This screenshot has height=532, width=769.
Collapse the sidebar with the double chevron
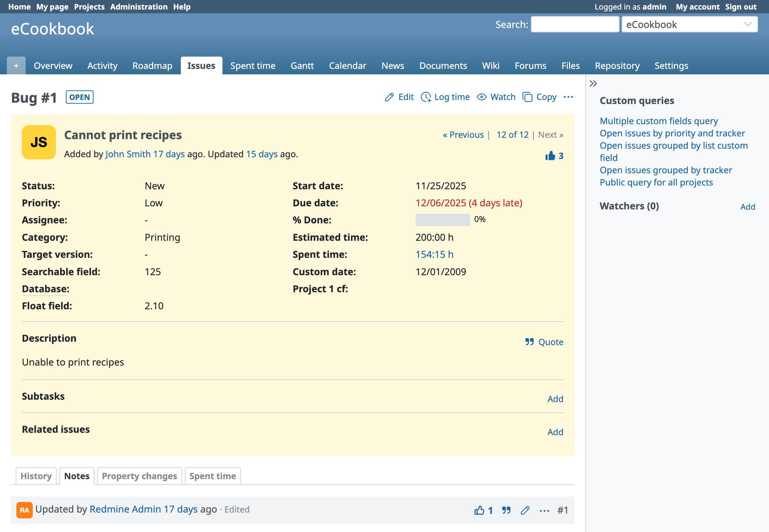coord(593,84)
